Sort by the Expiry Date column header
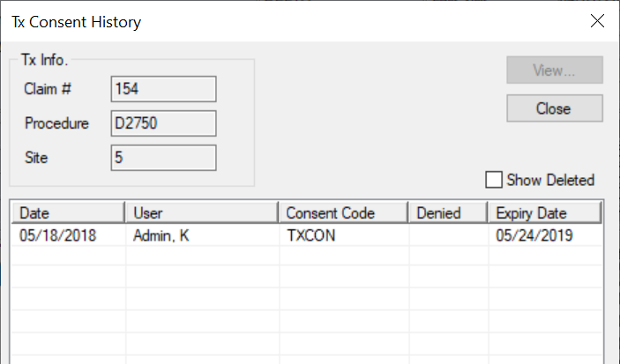This screenshot has width=620, height=364. 543,213
